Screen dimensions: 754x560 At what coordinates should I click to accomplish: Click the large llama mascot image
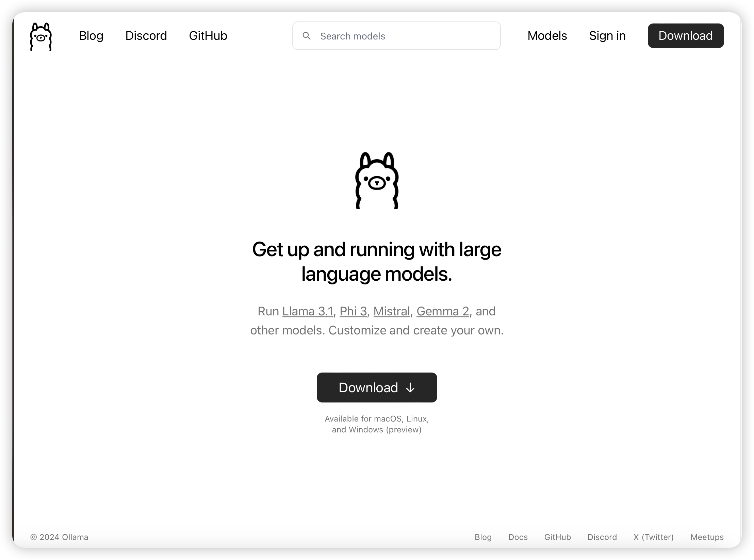click(377, 180)
